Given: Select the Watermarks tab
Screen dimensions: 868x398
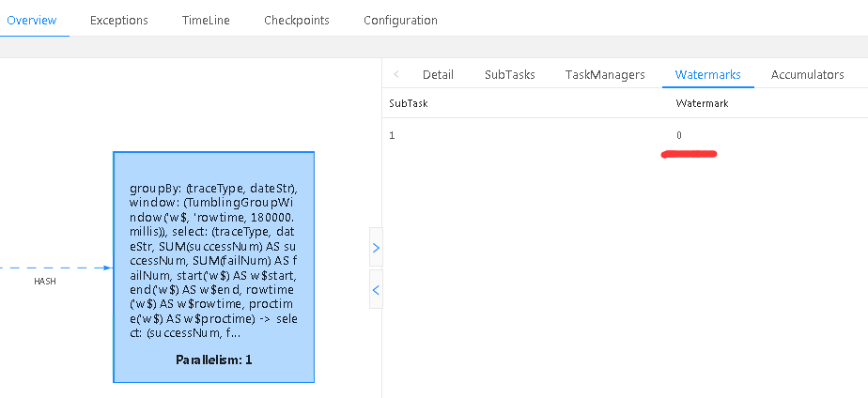Looking at the screenshot, I should pyautogui.click(x=708, y=74).
